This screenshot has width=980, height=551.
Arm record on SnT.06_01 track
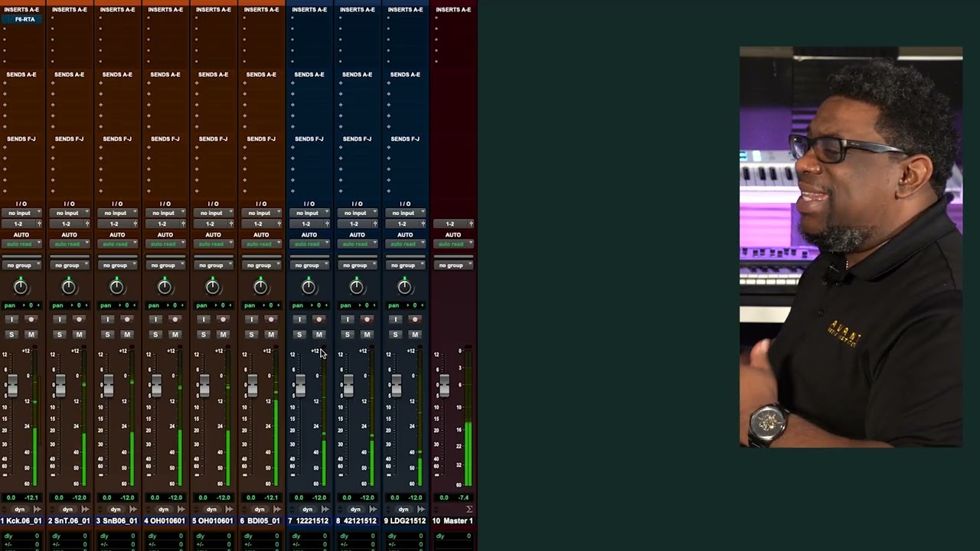point(79,319)
